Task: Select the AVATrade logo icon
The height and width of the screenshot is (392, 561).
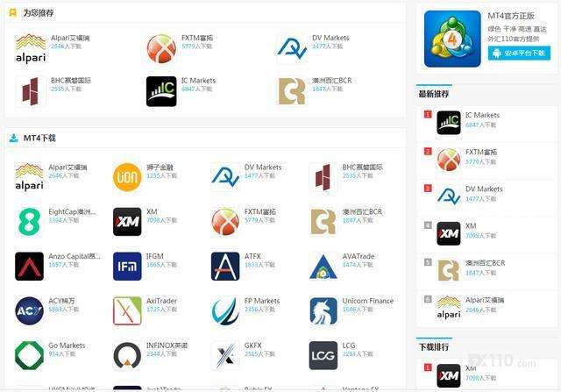Action: click(323, 267)
